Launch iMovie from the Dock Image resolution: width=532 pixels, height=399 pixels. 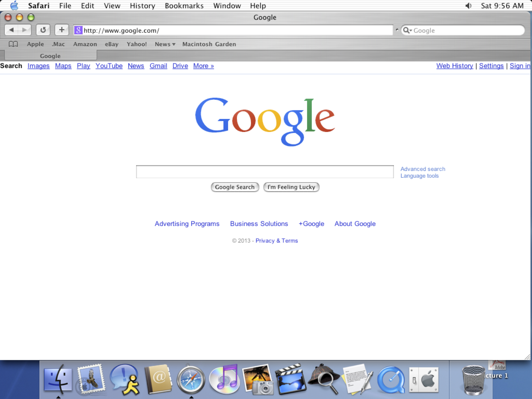coord(291,379)
